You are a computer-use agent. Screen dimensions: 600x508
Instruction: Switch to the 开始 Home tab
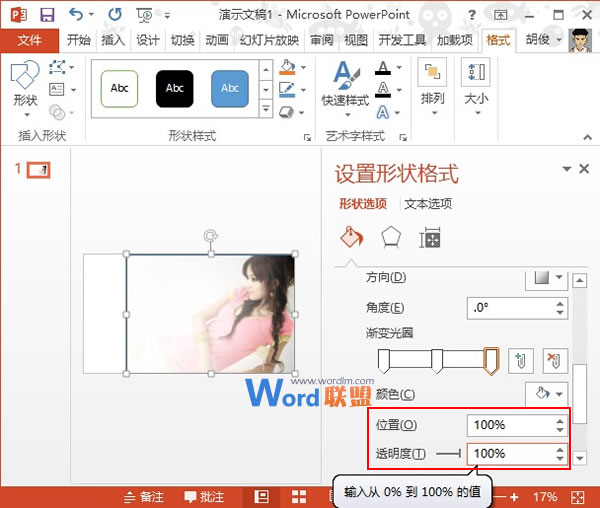(79, 40)
